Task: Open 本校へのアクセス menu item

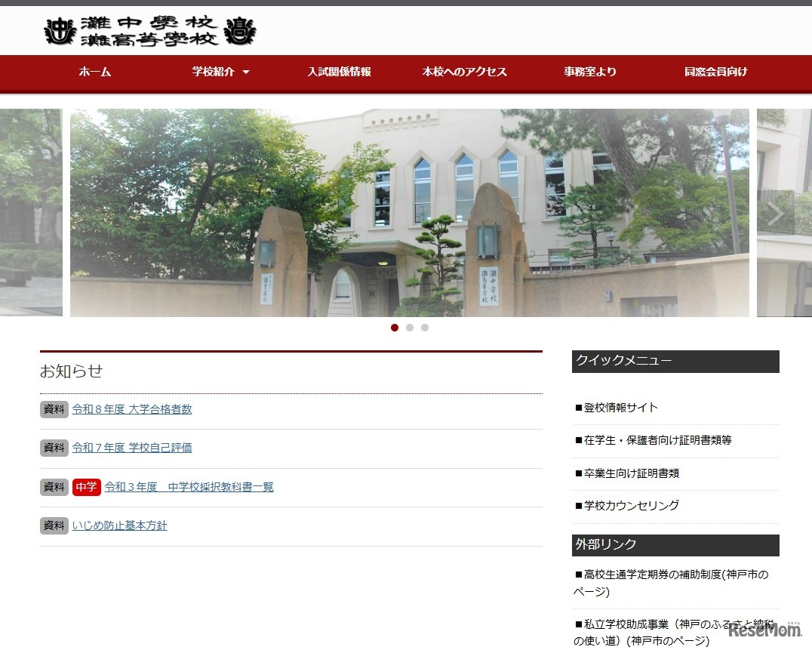Action: pyautogui.click(x=465, y=72)
